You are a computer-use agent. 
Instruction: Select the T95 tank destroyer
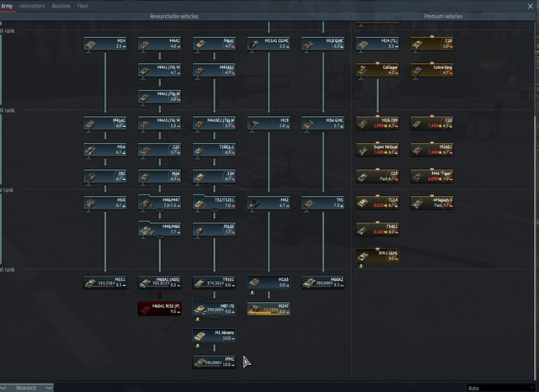(x=323, y=203)
